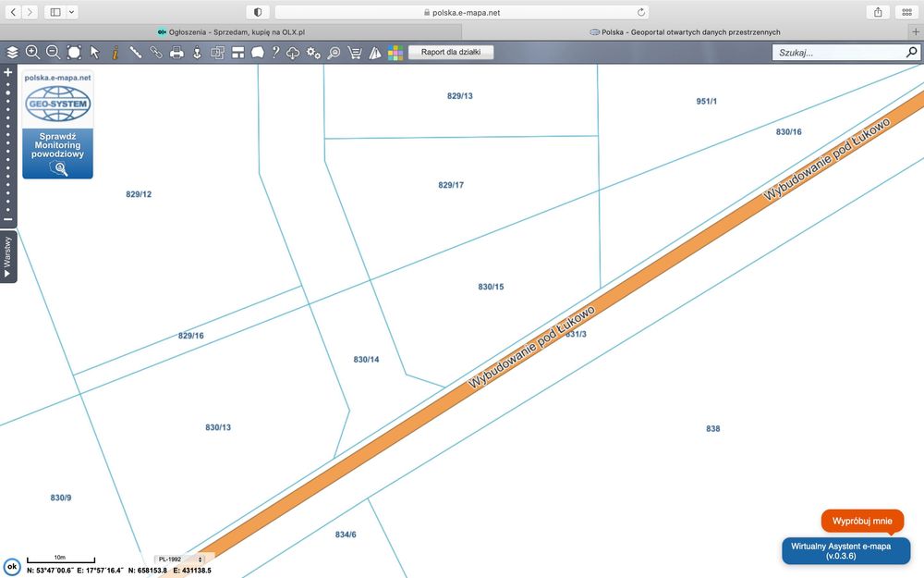Image resolution: width=924 pixels, height=578 pixels.
Task: Switch to the OLX.pl Ogłoszenia tab
Action: click(231, 31)
